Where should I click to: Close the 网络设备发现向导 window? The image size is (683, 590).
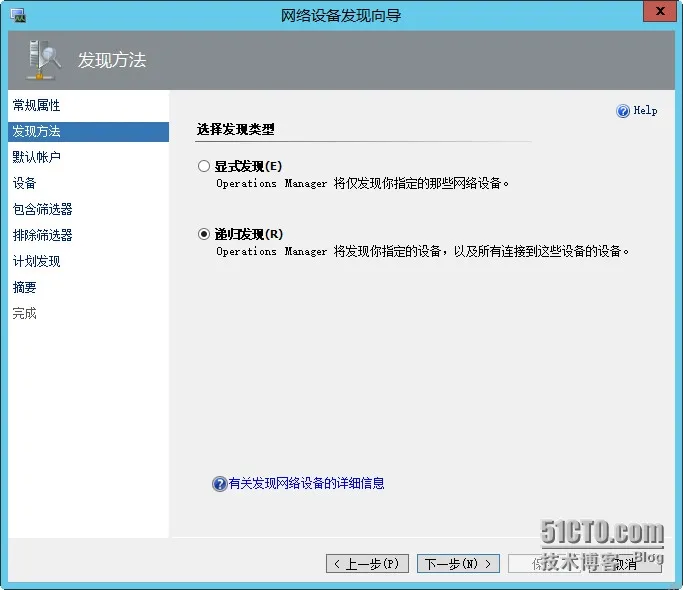coord(660,11)
